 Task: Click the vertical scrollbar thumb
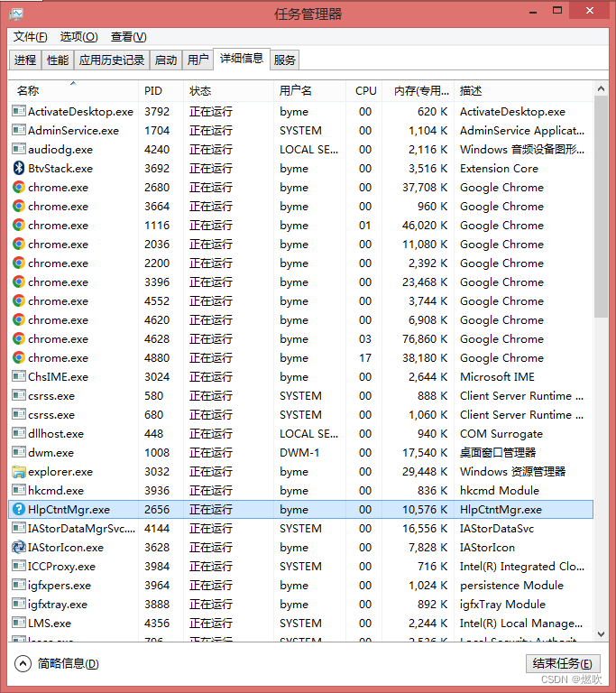(601, 207)
